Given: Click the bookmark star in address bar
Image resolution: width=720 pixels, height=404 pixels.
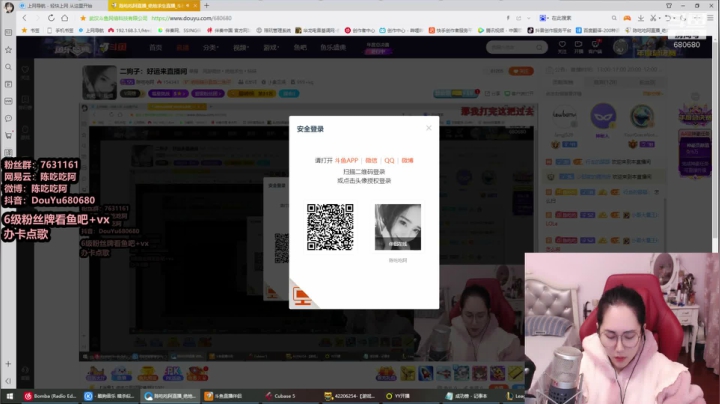Looking at the screenshot, I should [83, 18].
